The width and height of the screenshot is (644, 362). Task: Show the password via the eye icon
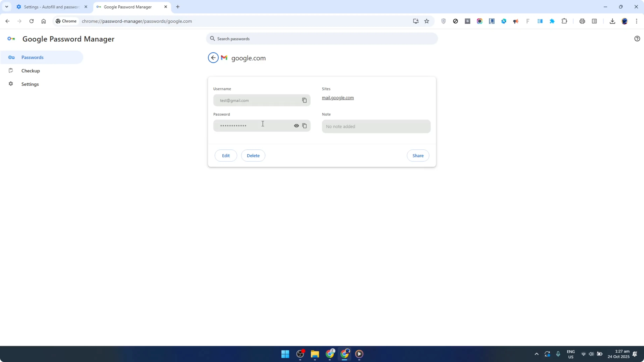(x=296, y=126)
